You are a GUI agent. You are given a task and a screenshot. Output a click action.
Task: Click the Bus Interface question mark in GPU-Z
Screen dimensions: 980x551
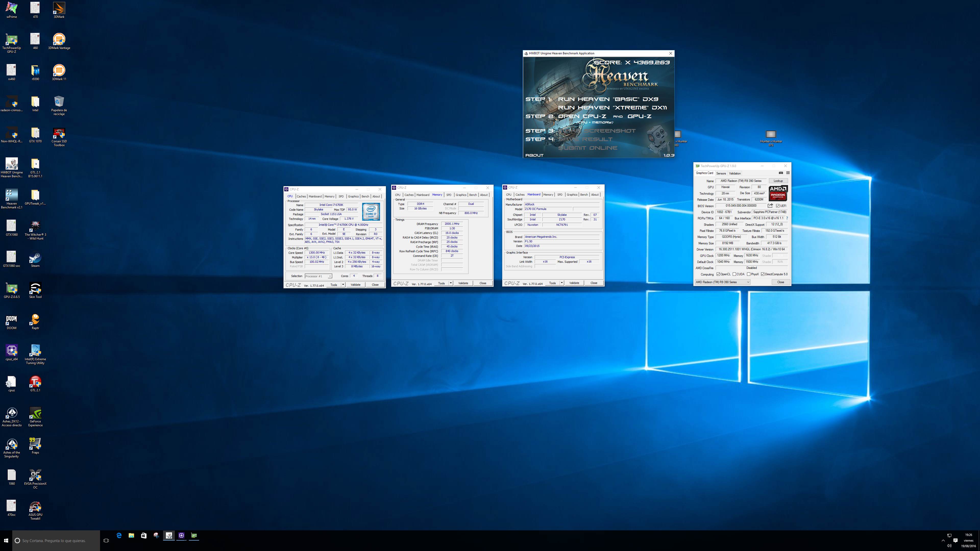[x=787, y=218]
